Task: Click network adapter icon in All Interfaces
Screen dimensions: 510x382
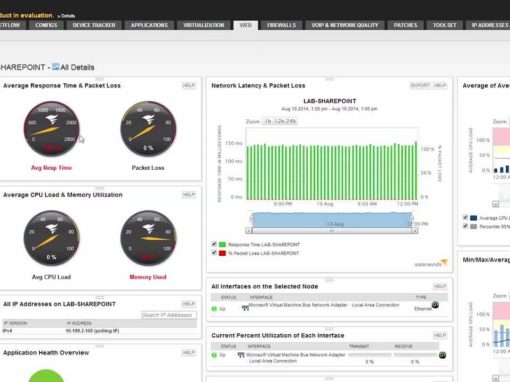Action: 245,308
